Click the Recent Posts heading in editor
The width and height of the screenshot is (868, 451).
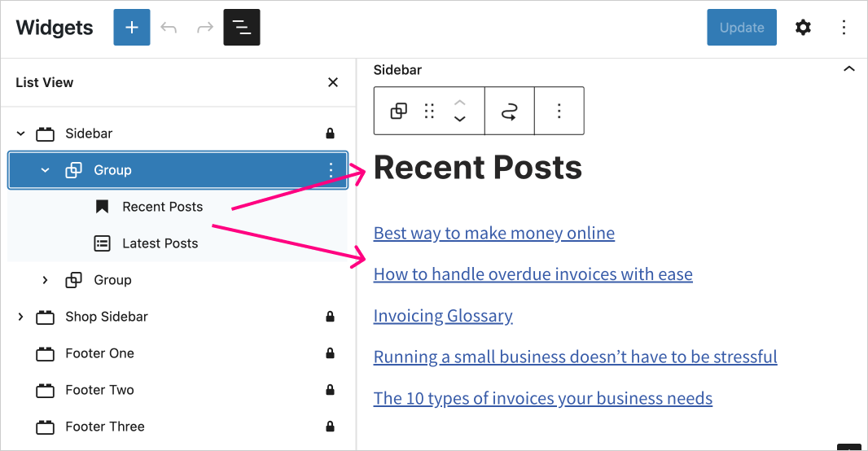point(478,167)
